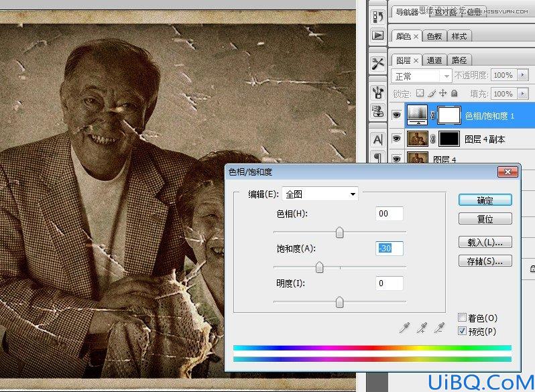Select the 图层 4 副本 layer thumbnail
The height and width of the screenshot is (392, 535).
click(417, 139)
